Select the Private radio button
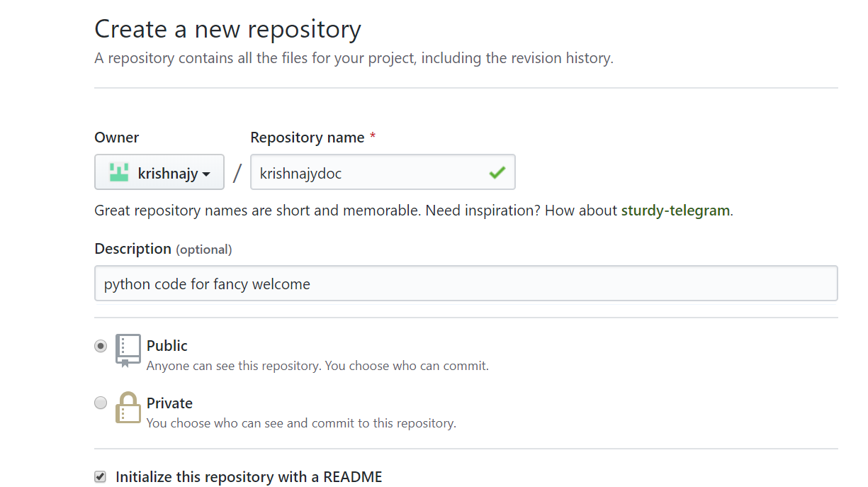The width and height of the screenshot is (868, 487). (101, 403)
